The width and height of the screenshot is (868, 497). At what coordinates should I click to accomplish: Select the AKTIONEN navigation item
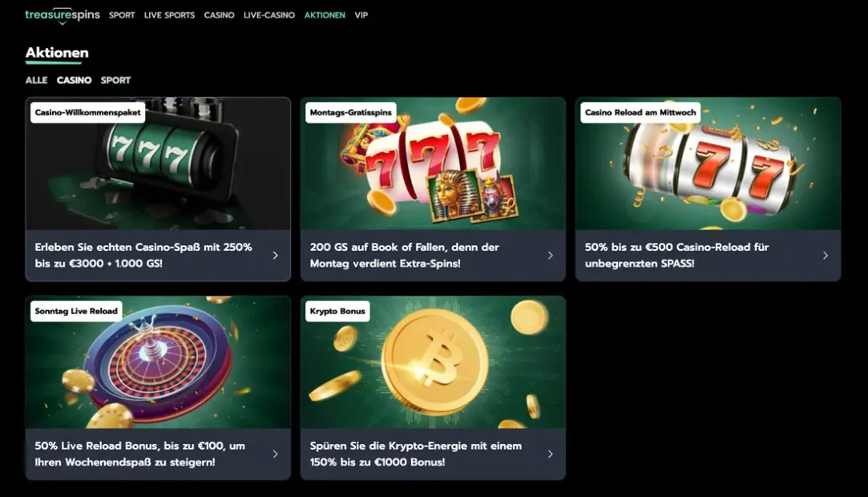point(325,15)
